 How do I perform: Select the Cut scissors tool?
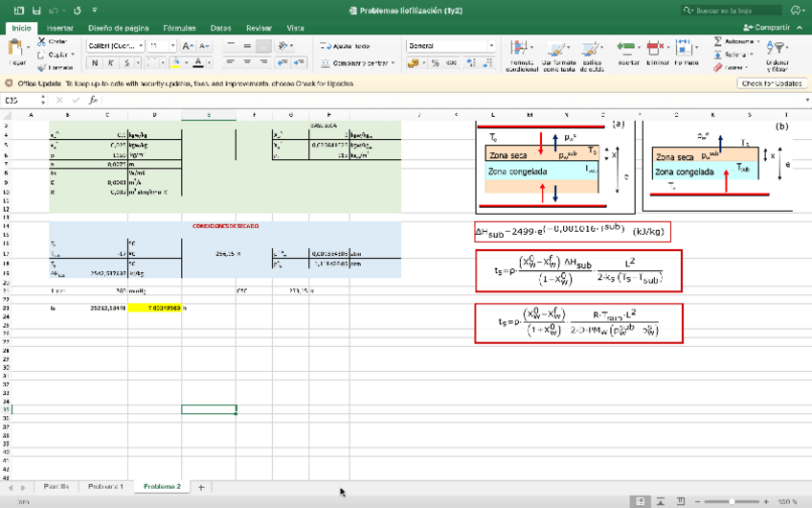[x=41, y=42]
